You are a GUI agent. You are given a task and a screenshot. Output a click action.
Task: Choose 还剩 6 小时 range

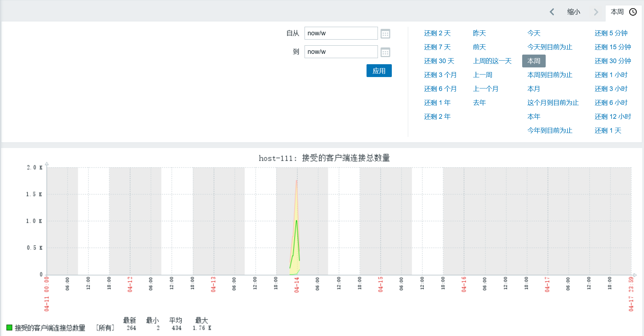611,103
